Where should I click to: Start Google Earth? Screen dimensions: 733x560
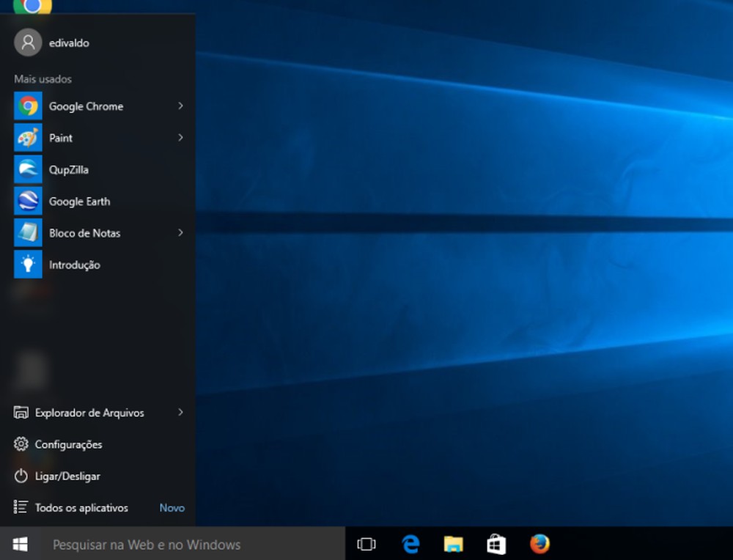[79, 201]
